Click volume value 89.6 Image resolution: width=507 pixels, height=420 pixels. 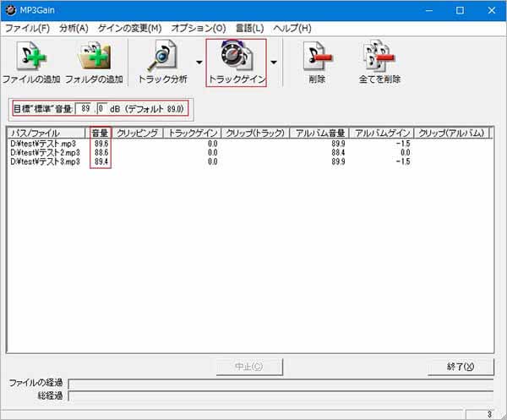point(101,144)
